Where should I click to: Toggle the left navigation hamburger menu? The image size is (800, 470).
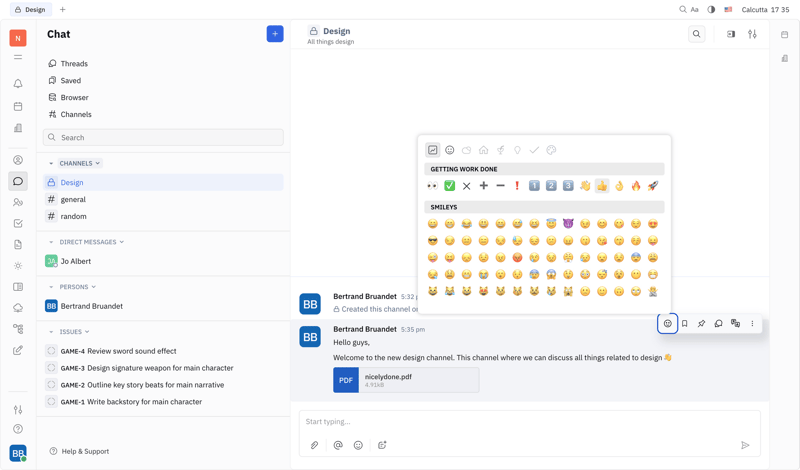18,57
